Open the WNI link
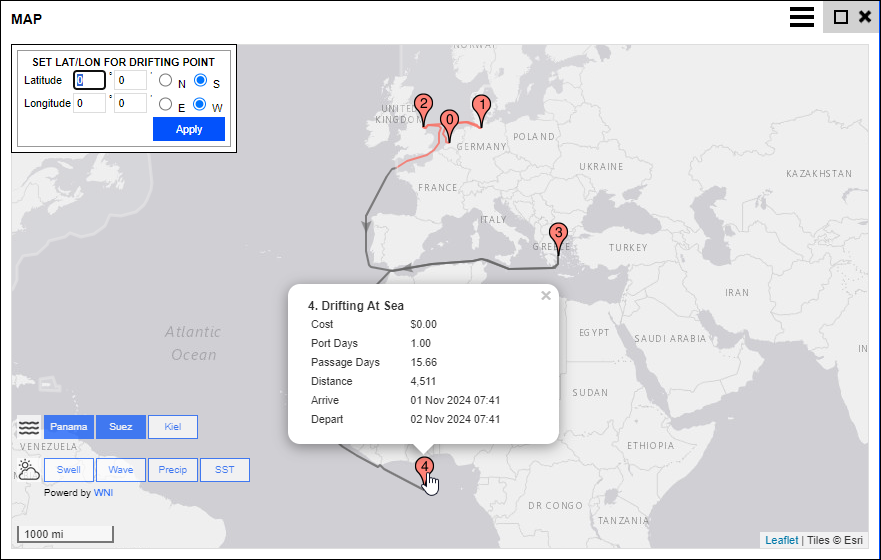Viewport: 881px width, 560px height. [x=103, y=493]
